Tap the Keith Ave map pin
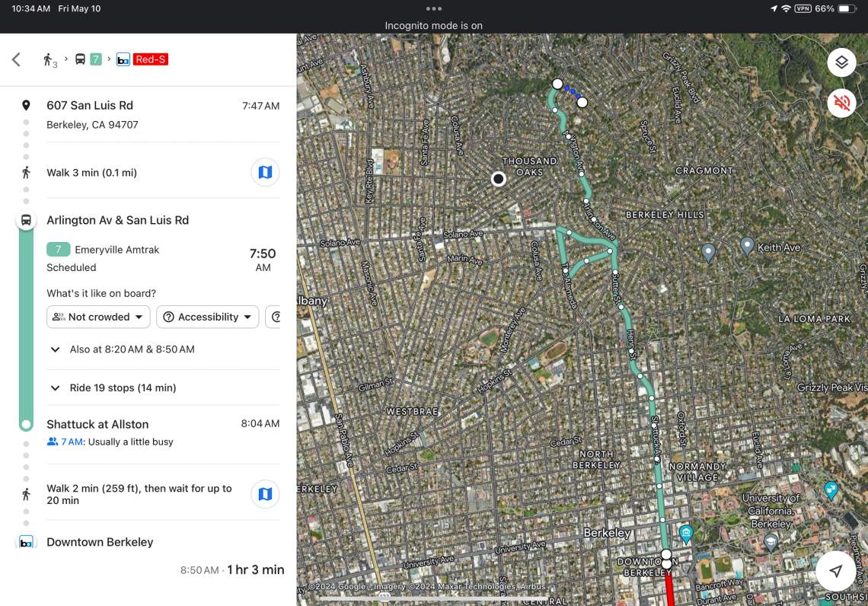Viewport: 868px width, 606px height. [747, 245]
